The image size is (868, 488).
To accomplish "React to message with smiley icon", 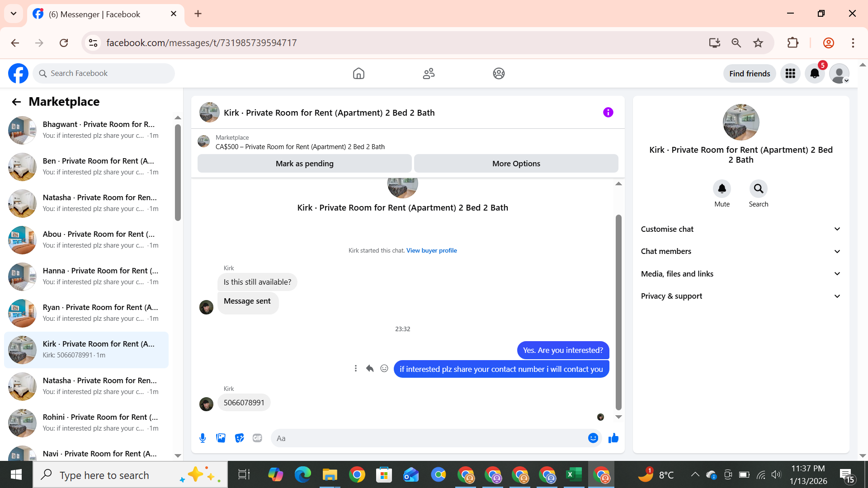I will (x=384, y=369).
